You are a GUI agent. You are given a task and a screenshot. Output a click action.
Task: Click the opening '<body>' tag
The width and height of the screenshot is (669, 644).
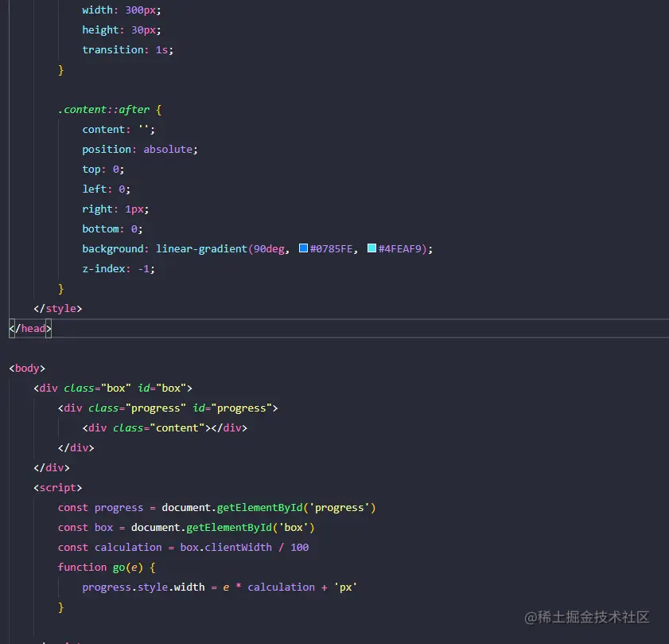27,368
